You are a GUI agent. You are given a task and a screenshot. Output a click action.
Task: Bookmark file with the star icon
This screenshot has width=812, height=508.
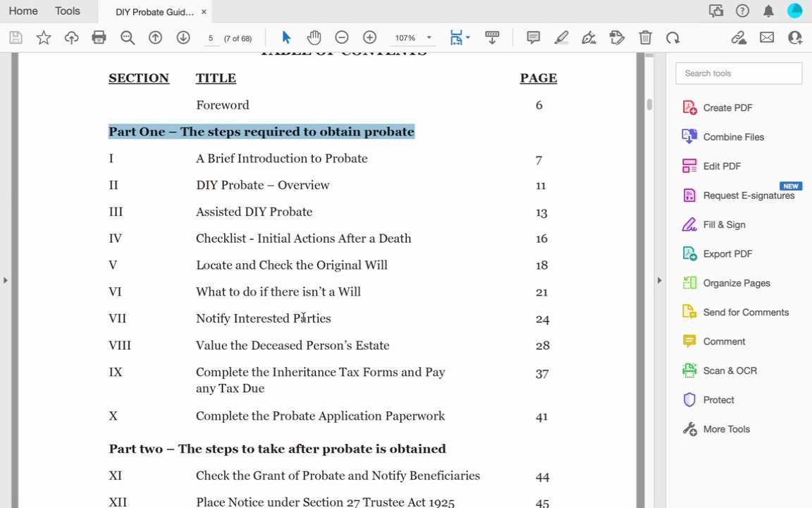click(x=44, y=38)
